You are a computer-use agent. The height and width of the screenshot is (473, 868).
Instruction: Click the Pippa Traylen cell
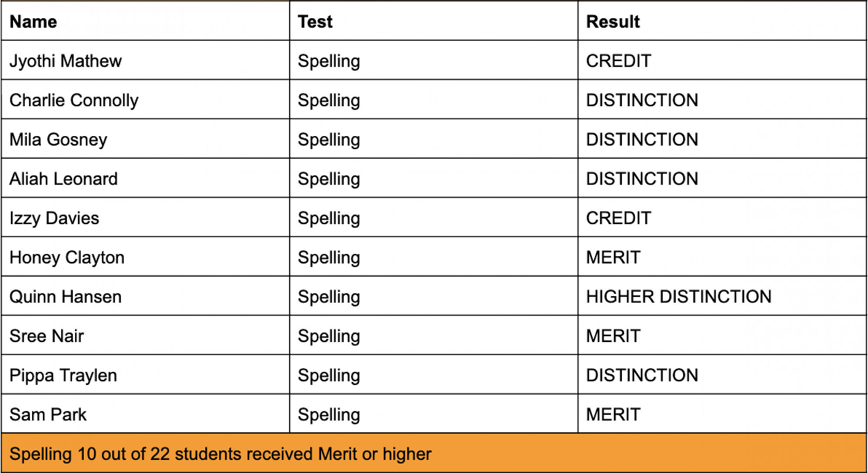[x=63, y=375]
